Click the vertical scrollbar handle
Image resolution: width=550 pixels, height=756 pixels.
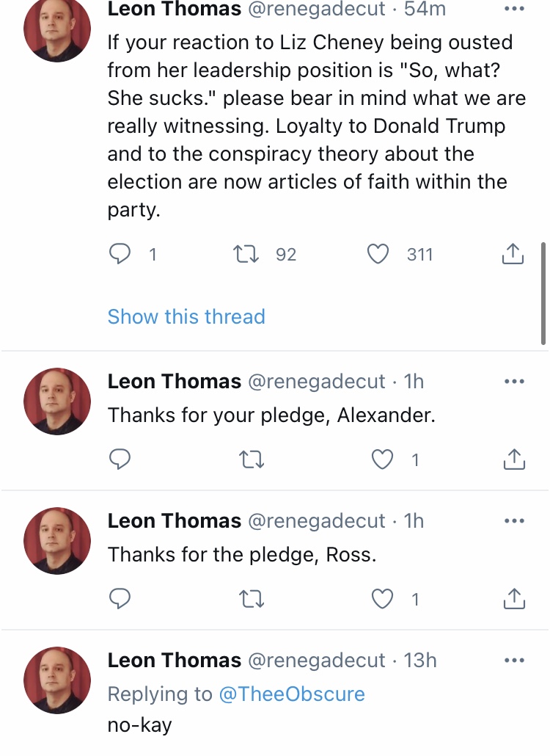point(543,293)
